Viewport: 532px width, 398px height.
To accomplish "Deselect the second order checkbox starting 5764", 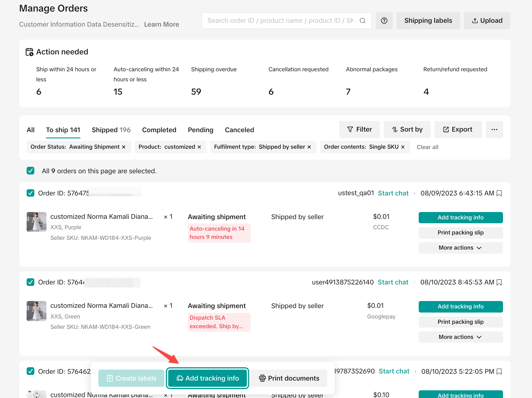I will tap(30, 282).
